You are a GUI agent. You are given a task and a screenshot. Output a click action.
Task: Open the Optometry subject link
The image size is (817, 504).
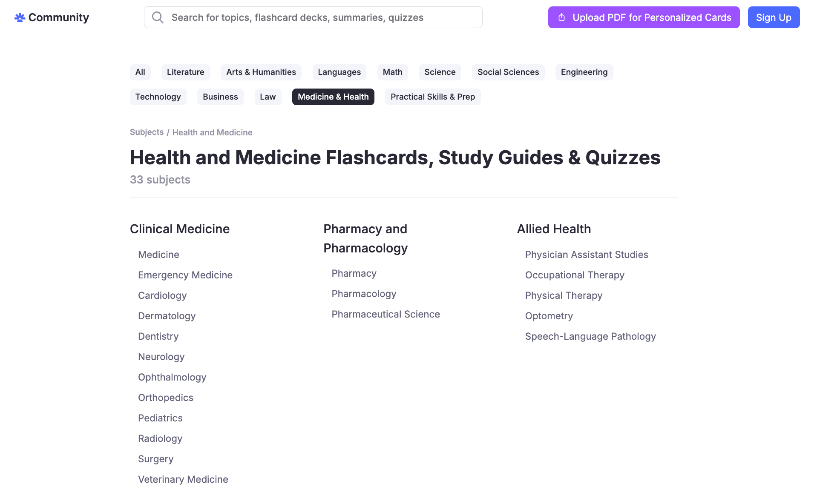click(549, 316)
